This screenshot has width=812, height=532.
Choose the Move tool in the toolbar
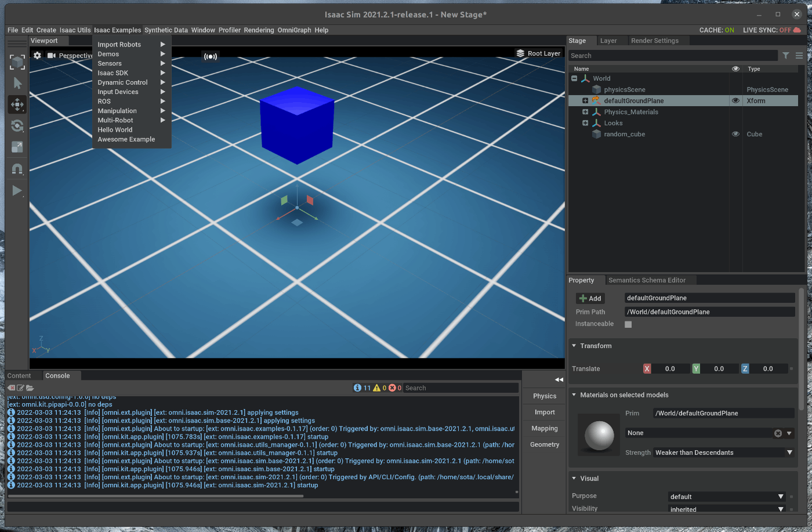click(17, 104)
